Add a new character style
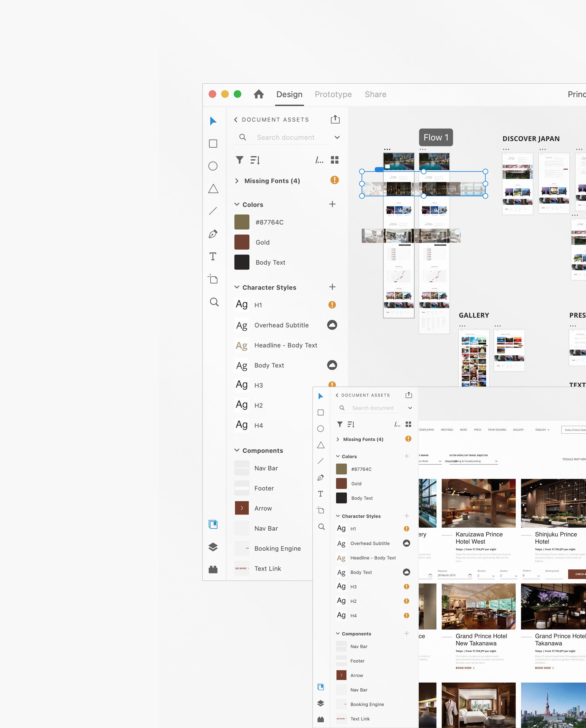Screen dimensions: 586x728 click(332, 287)
